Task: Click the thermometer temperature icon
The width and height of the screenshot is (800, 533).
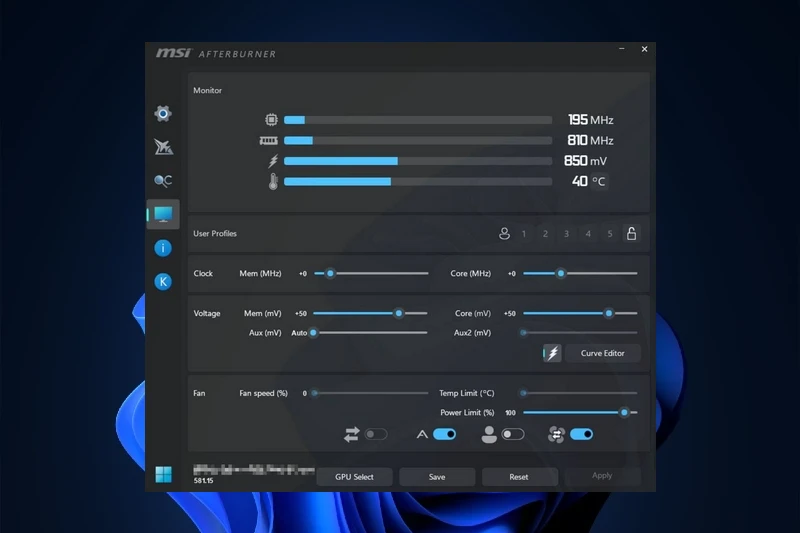Action: point(273,181)
